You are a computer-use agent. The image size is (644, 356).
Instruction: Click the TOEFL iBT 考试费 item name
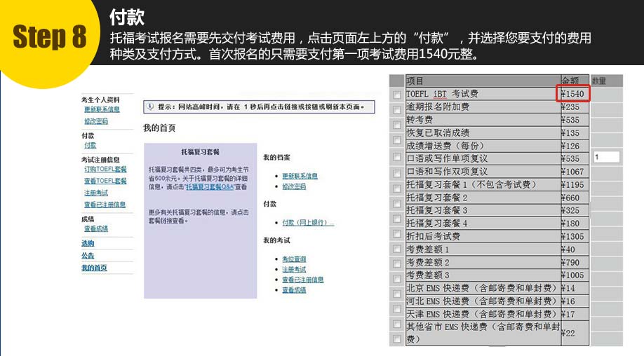[442, 94]
